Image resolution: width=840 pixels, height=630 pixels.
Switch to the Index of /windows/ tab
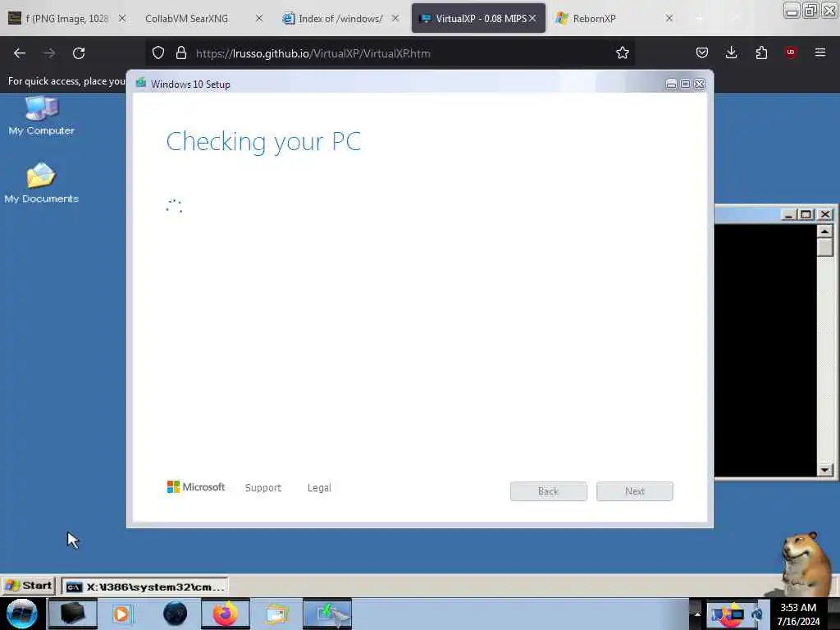(340, 18)
